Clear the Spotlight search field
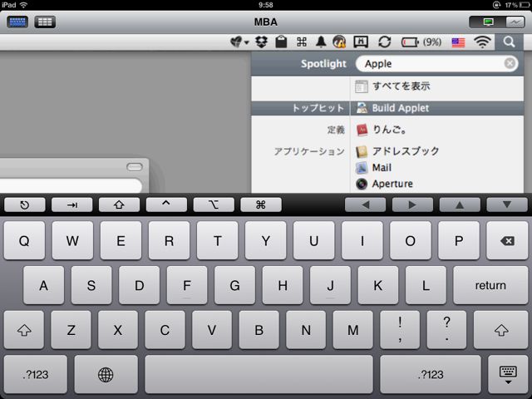 510,63
